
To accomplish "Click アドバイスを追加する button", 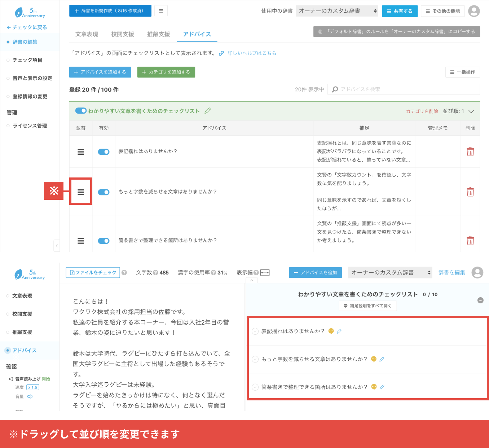I will tap(100, 72).
